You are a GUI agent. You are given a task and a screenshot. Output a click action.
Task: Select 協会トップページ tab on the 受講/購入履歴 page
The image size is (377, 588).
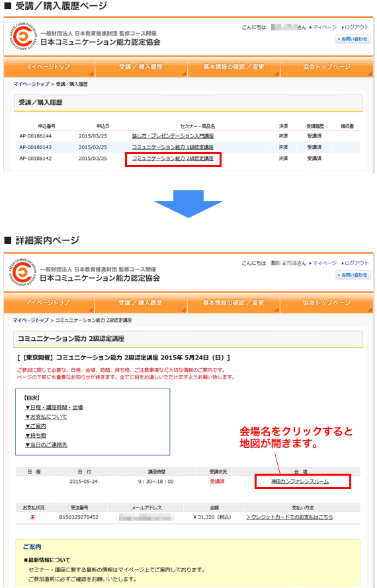326,67
